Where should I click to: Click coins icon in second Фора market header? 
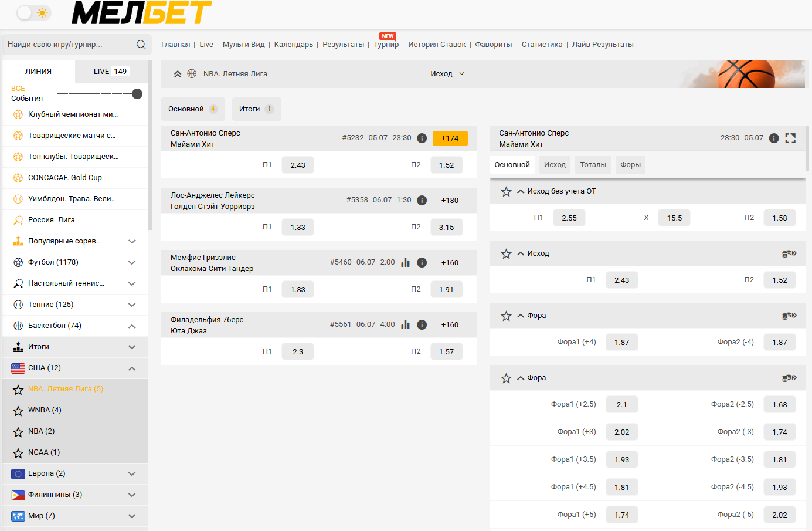coord(789,378)
